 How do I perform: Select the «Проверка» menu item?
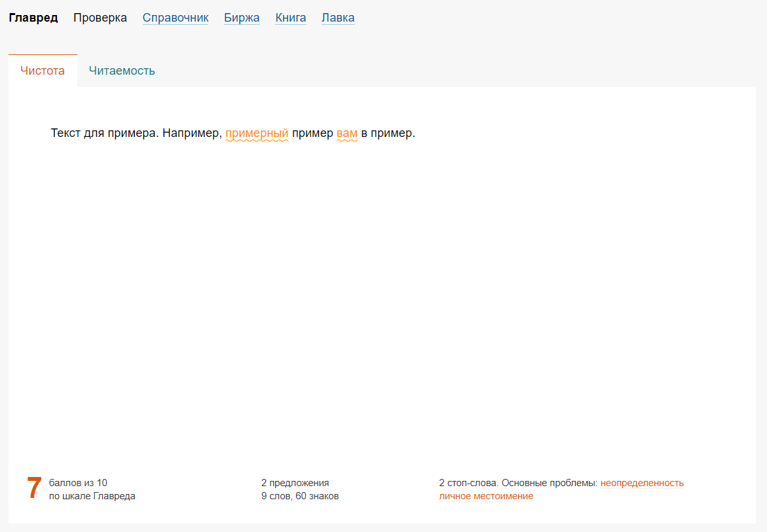point(100,18)
